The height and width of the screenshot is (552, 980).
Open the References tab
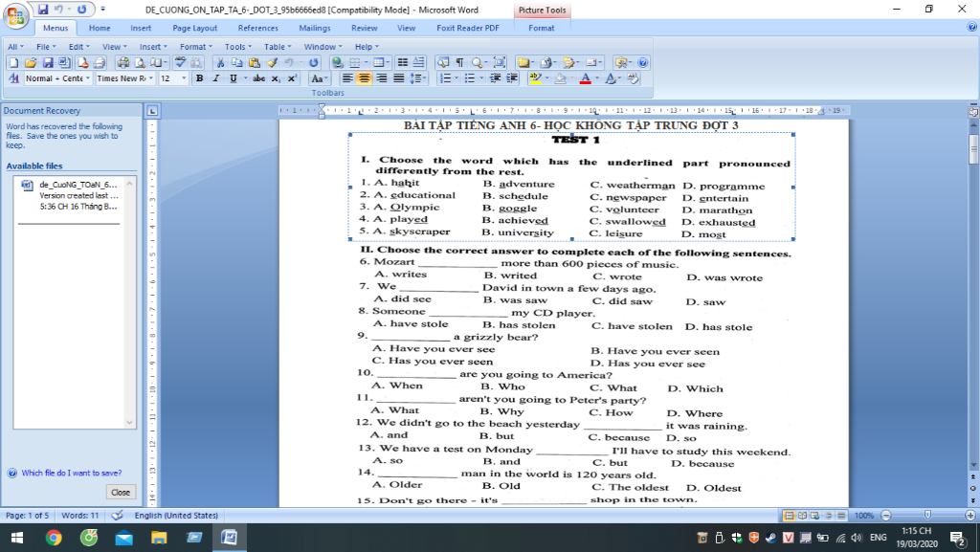click(x=258, y=28)
